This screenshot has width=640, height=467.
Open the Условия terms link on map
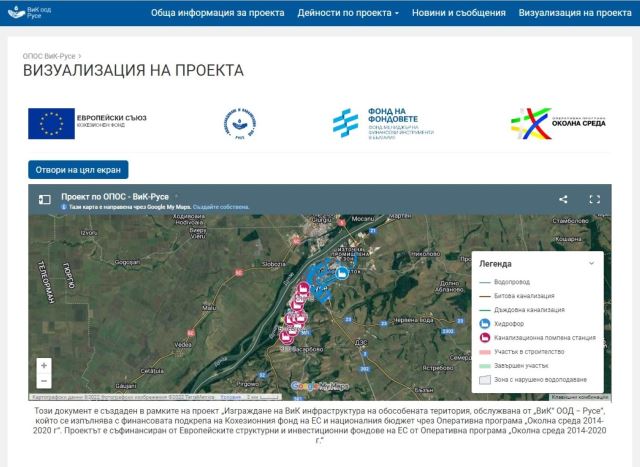coord(231,397)
